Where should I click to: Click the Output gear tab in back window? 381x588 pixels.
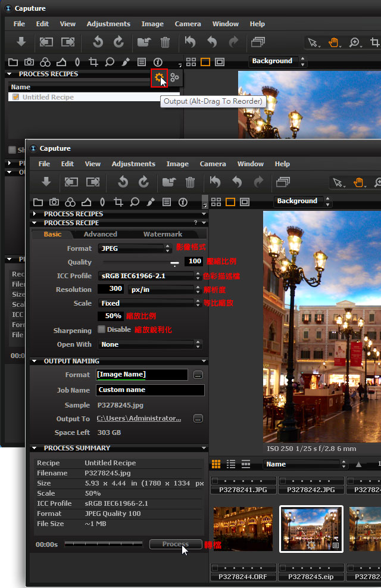coord(159,78)
